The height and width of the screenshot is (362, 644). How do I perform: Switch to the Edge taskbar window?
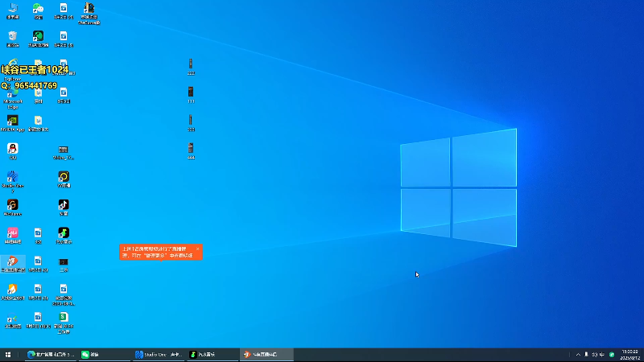(x=51, y=355)
